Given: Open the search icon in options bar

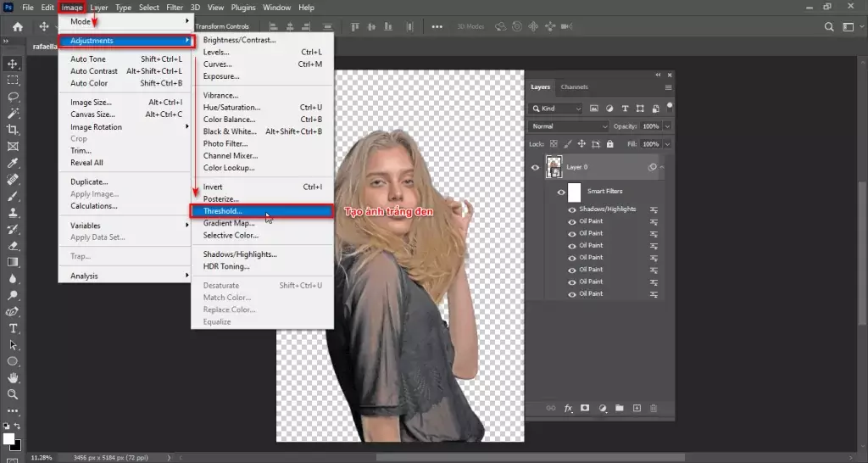Looking at the screenshot, I should tap(829, 26).
